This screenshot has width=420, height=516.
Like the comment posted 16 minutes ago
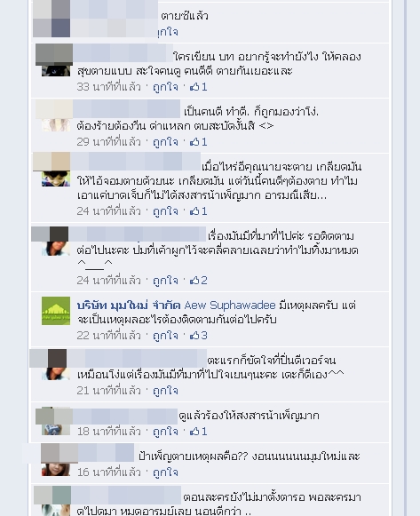tap(165, 472)
